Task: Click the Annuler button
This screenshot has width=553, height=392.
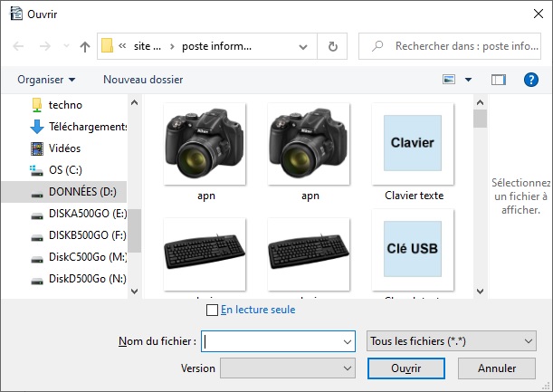Action: [497, 368]
